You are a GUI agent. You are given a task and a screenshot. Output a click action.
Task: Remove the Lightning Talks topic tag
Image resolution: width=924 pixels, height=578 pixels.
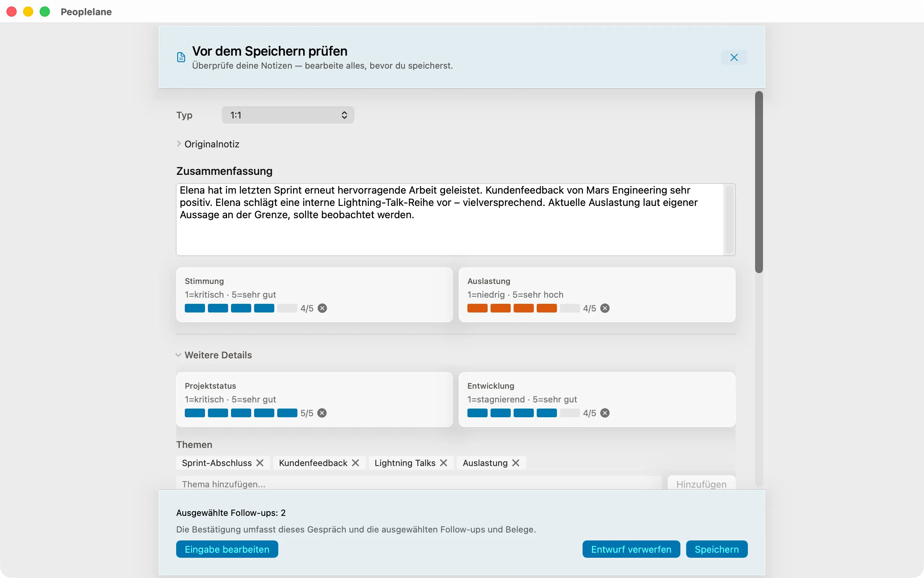pos(444,463)
